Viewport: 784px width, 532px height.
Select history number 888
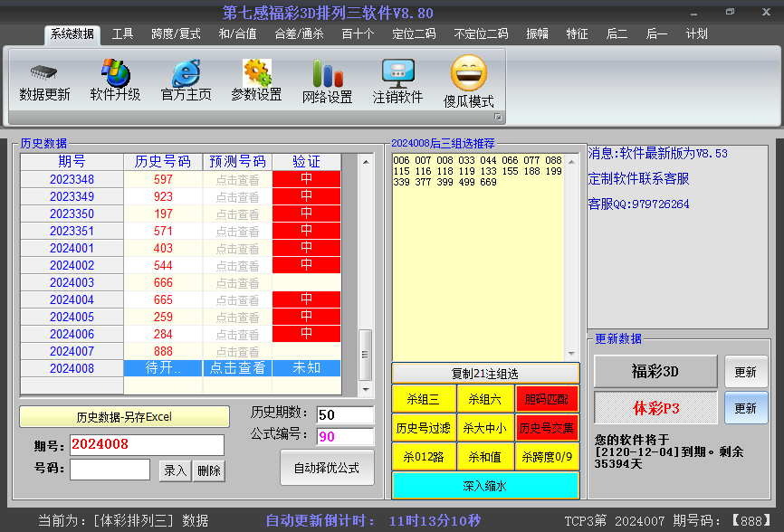click(164, 351)
